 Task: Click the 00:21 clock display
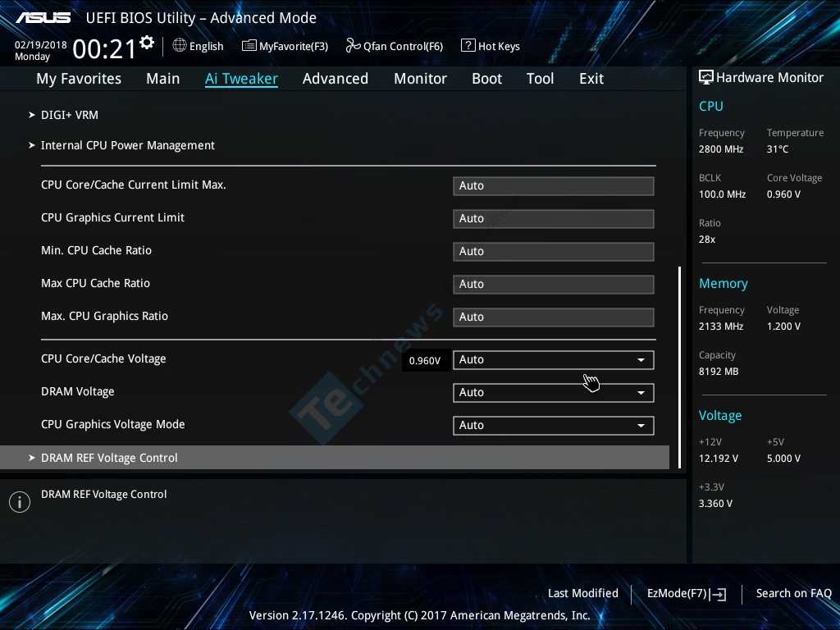click(104, 49)
